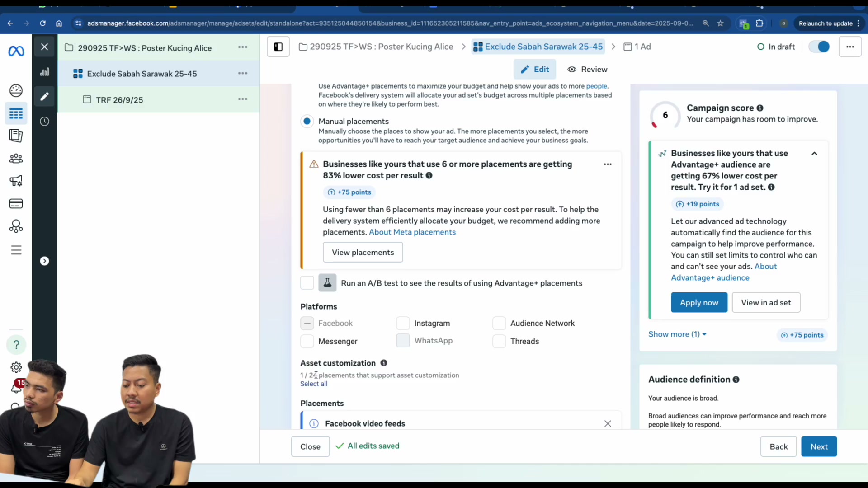Toggle the side panel layout icon
This screenshot has width=868, height=488.
[278, 47]
